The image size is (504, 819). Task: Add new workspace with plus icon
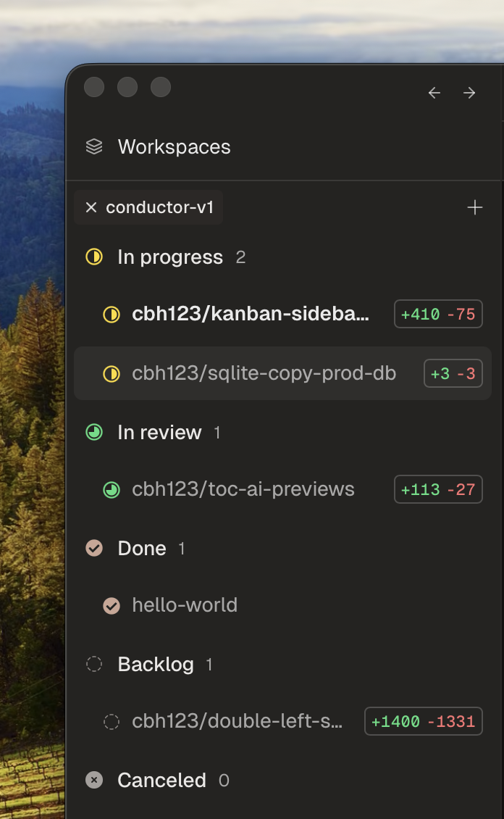click(475, 208)
